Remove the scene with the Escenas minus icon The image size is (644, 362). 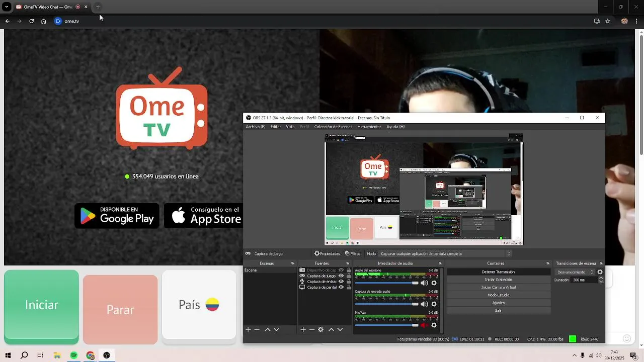click(x=257, y=329)
